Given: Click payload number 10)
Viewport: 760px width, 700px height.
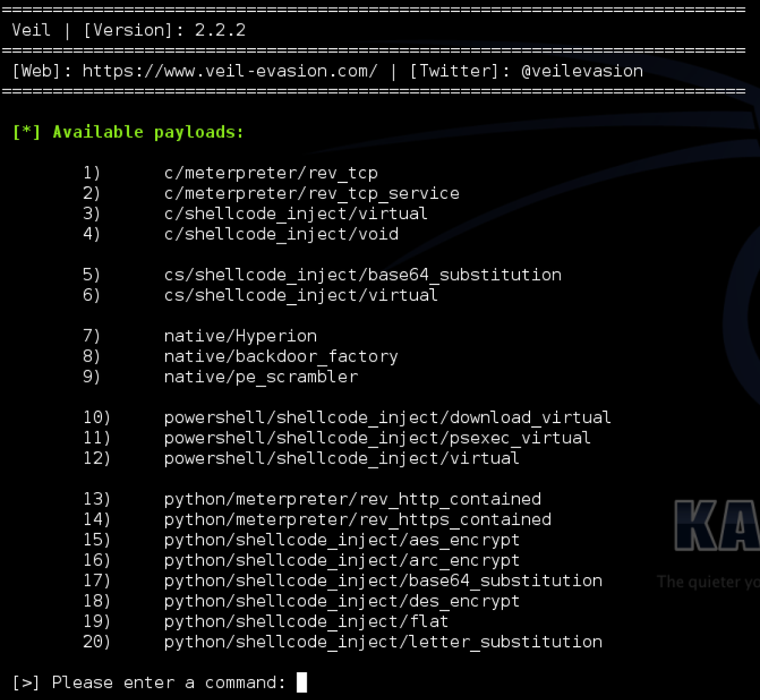Looking at the screenshot, I should pos(97,417).
